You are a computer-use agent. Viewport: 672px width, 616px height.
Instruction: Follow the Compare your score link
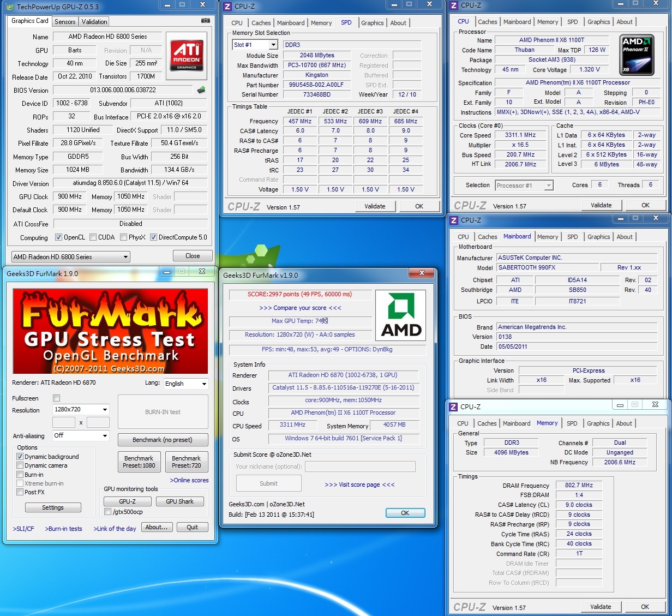pos(300,308)
